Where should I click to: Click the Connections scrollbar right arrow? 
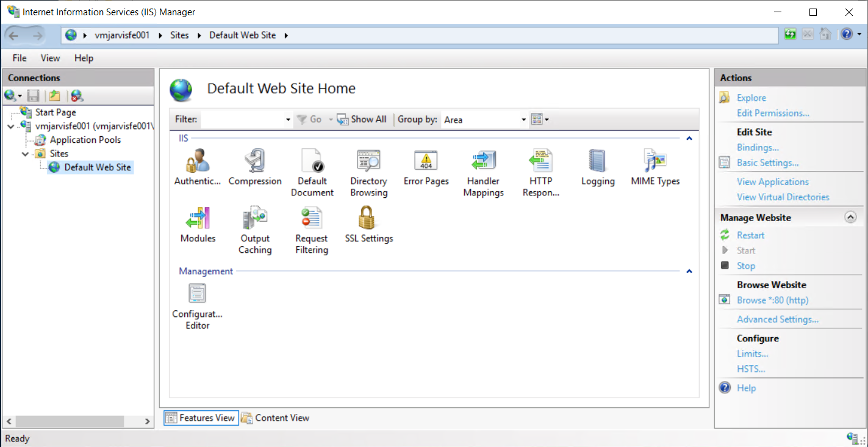[x=148, y=421]
